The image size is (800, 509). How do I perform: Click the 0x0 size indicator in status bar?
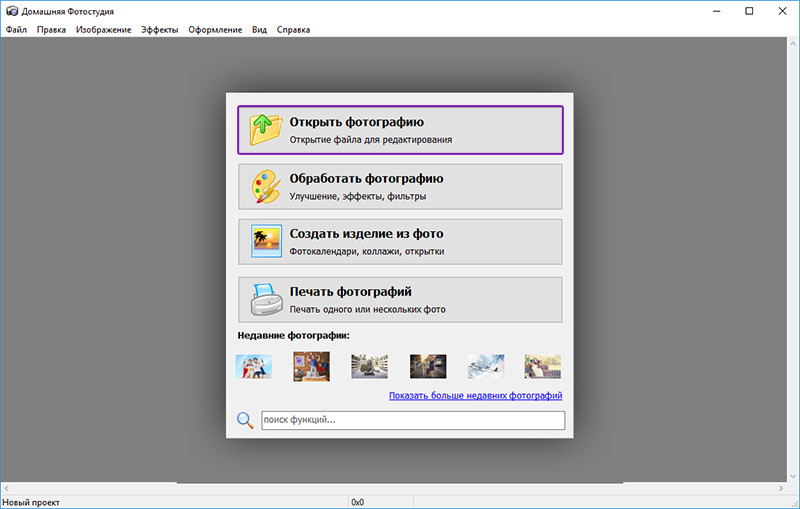[358, 502]
